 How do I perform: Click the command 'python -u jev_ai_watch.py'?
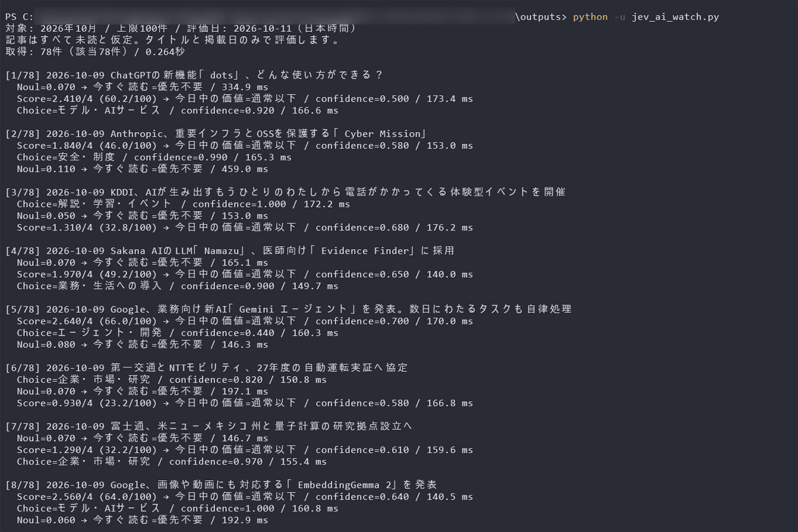coord(646,17)
